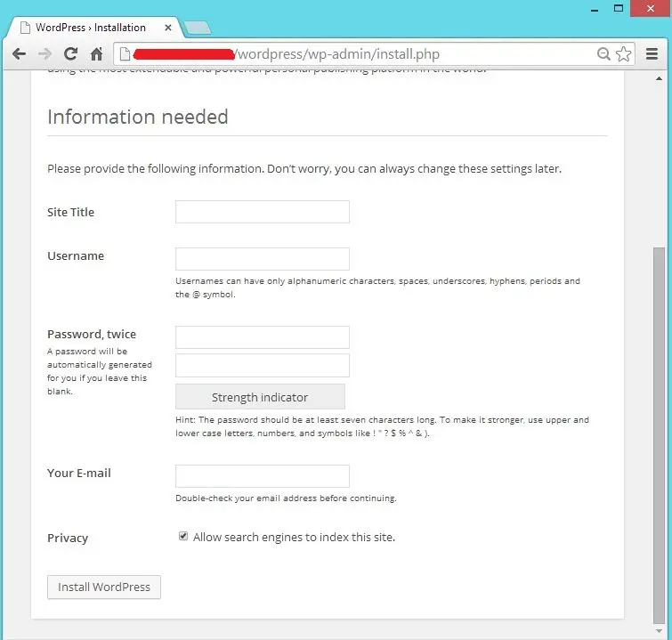Uncheck Allow search engines to index this site

183,536
